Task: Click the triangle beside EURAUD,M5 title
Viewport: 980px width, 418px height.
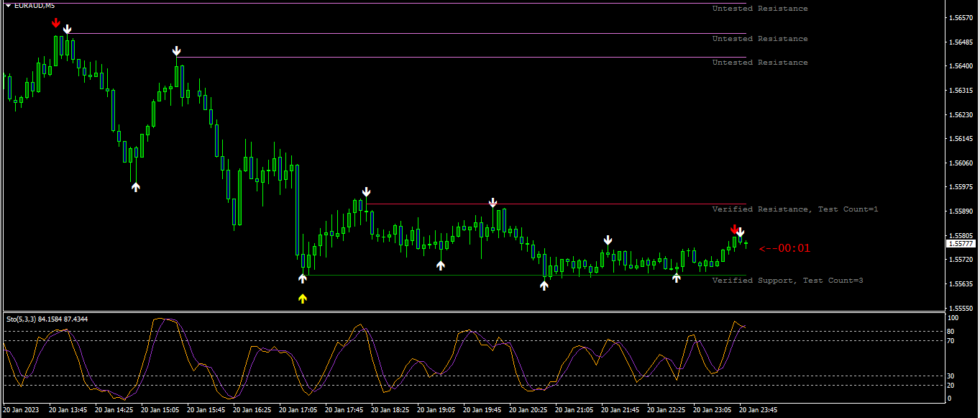Action: pyautogui.click(x=8, y=6)
